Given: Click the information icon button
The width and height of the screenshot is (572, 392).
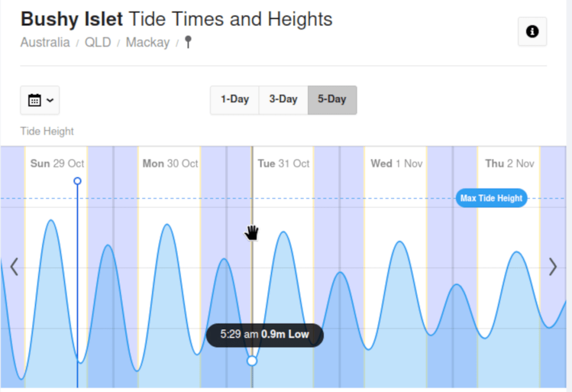Looking at the screenshot, I should tap(532, 32).
